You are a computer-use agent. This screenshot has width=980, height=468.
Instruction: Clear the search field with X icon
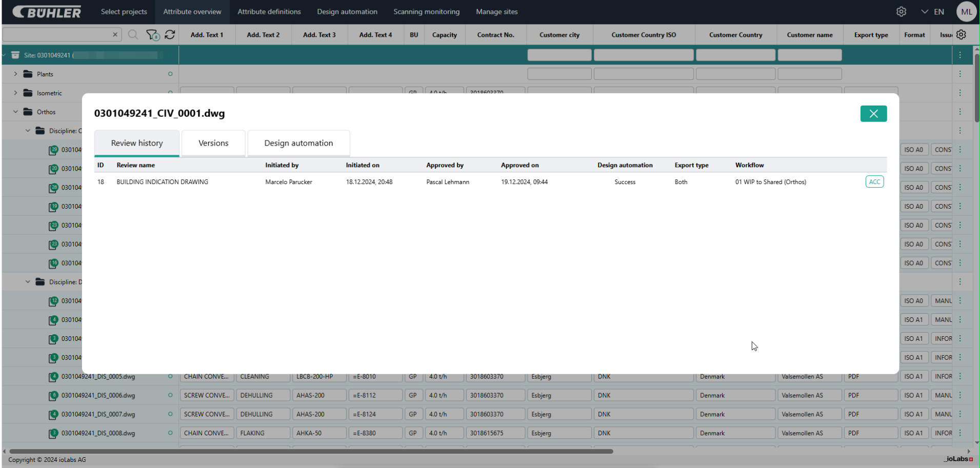pyautogui.click(x=115, y=34)
